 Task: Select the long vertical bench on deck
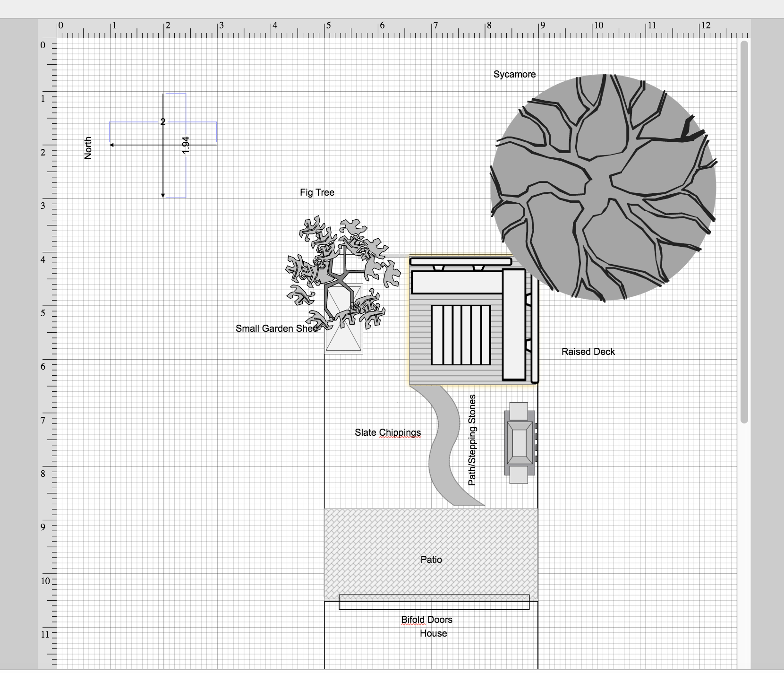pos(514,324)
